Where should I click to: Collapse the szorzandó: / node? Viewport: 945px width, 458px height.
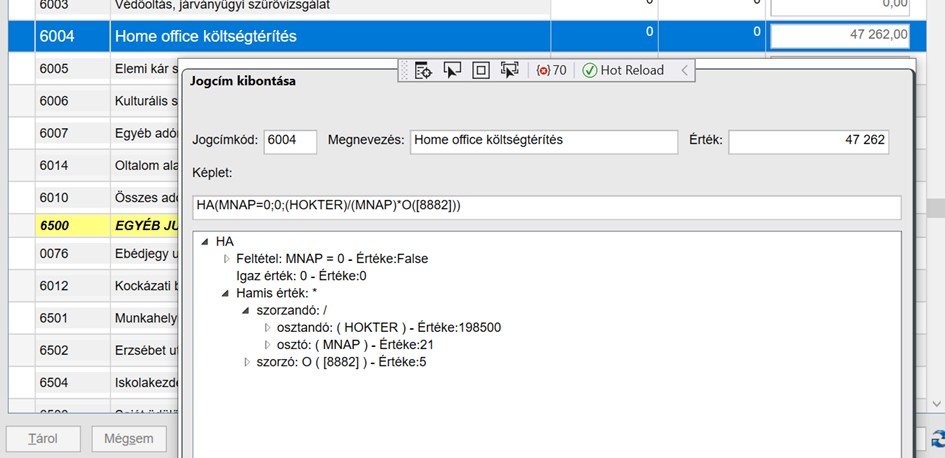pyautogui.click(x=246, y=311)
